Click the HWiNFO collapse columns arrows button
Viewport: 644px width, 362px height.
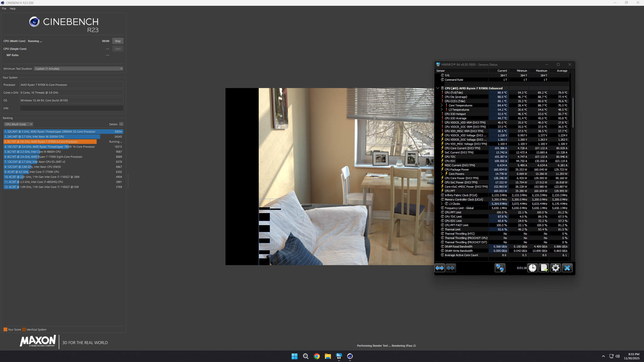450,268
